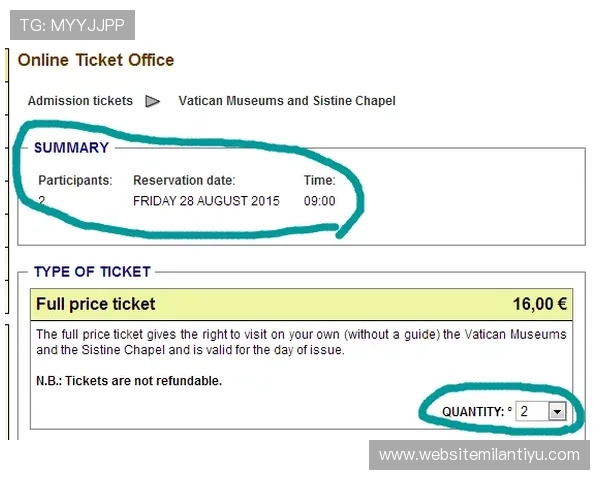Screen dimensions: 600x480
Task: Click the tickets not refundable notice
Action: pyautogui.click(x=129, y=381)
